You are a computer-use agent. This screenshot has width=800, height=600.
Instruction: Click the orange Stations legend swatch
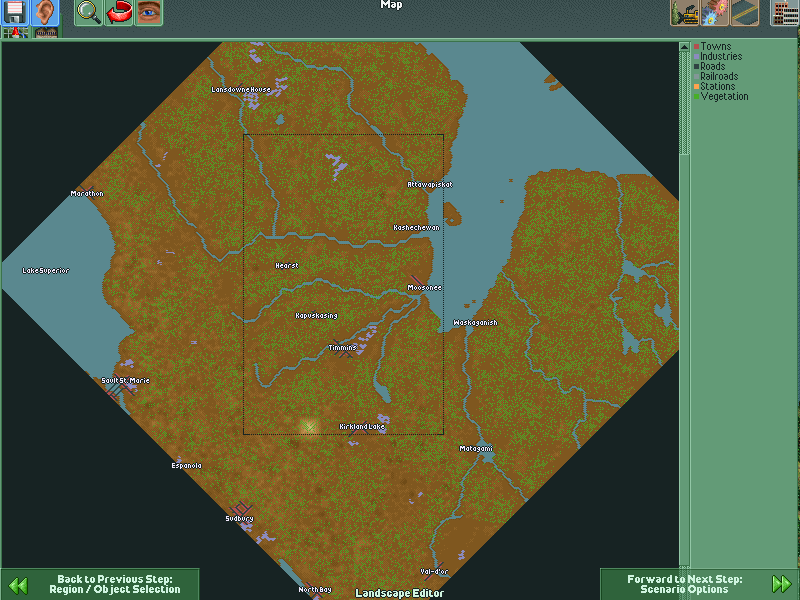(696, 87)
